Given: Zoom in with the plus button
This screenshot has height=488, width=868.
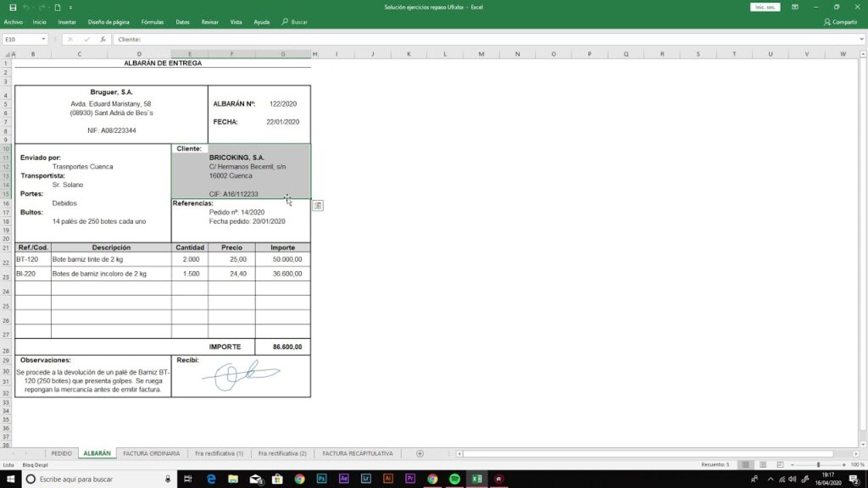Looking at the screenshot, I should click(843, 465).
